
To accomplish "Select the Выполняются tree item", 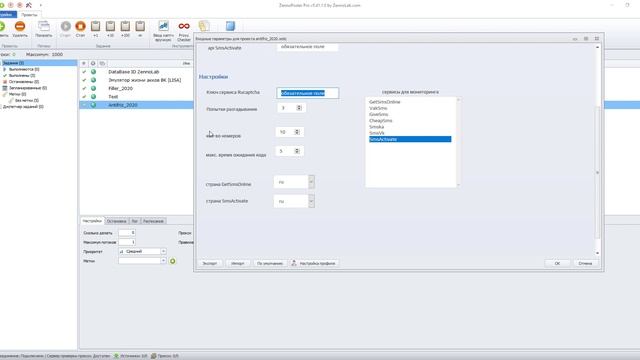I will point(24,69).
